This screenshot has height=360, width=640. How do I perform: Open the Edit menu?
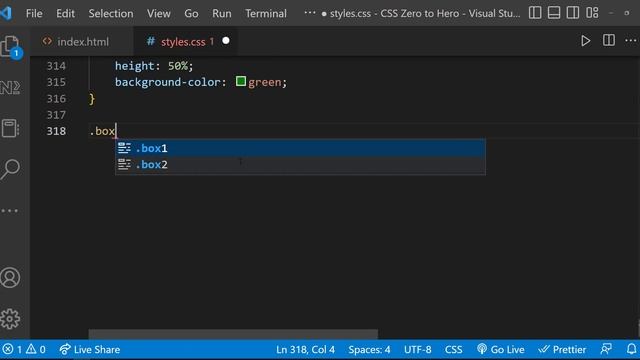coord(65,13)
